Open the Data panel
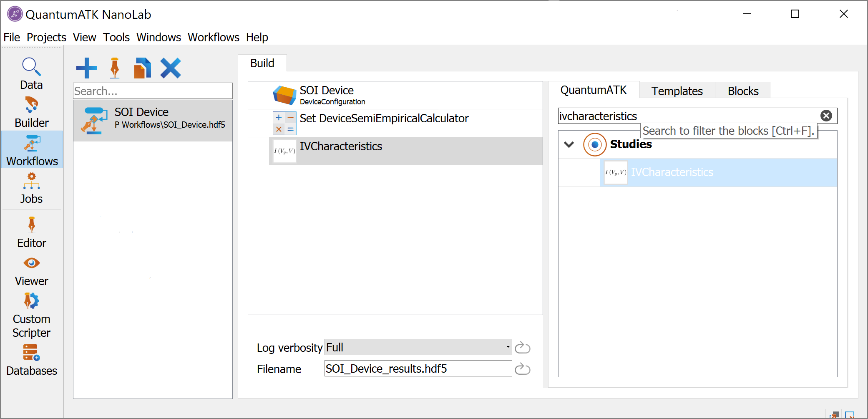 [32, 74]
